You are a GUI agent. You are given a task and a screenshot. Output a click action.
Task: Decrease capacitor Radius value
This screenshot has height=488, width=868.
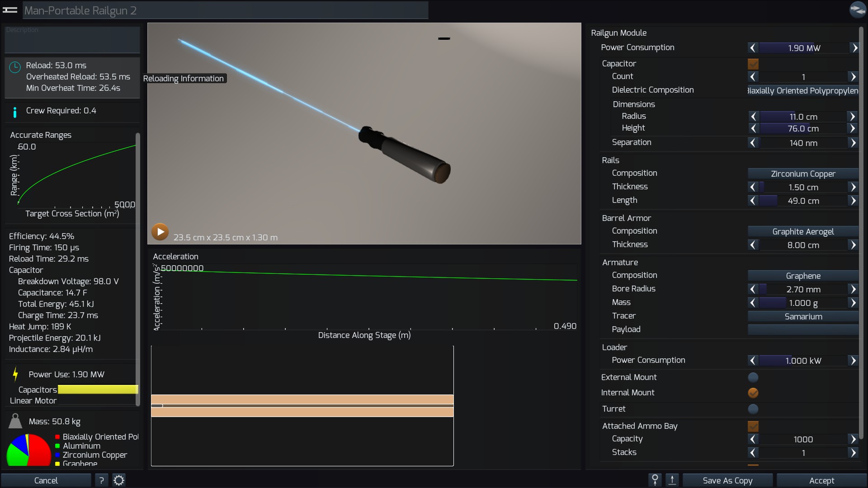tap(753, 117)
